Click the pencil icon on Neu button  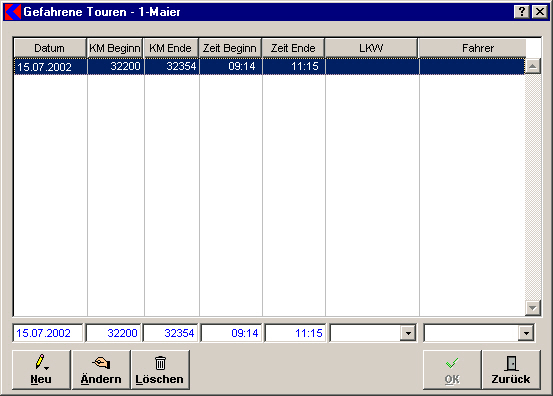(x=41, y=362)
